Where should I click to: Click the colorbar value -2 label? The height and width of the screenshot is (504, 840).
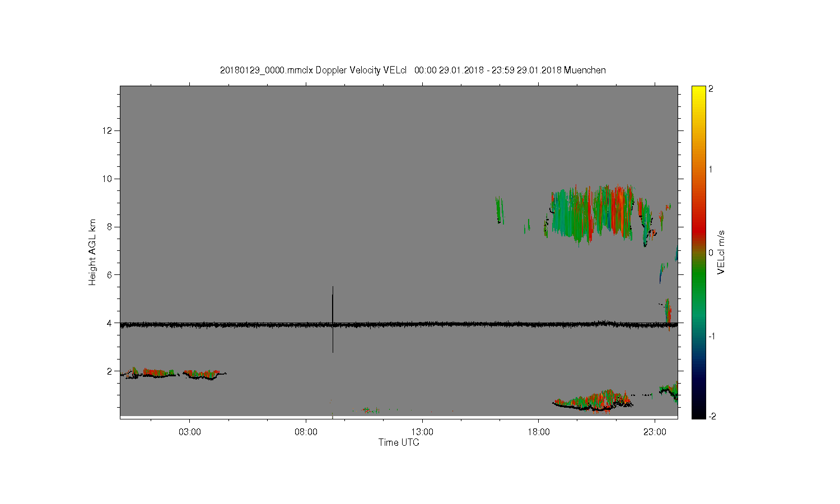711,416
